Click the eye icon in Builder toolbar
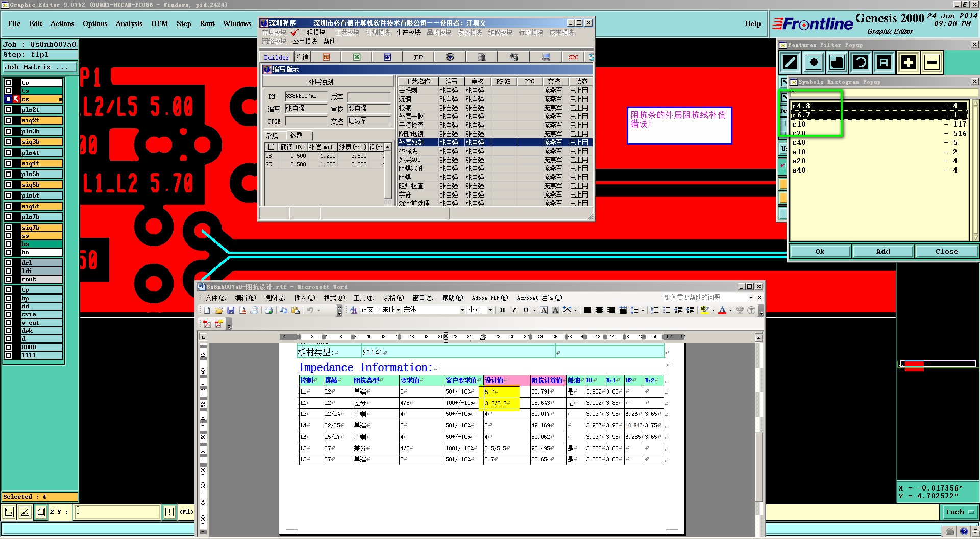 click(x=450, y=57)
